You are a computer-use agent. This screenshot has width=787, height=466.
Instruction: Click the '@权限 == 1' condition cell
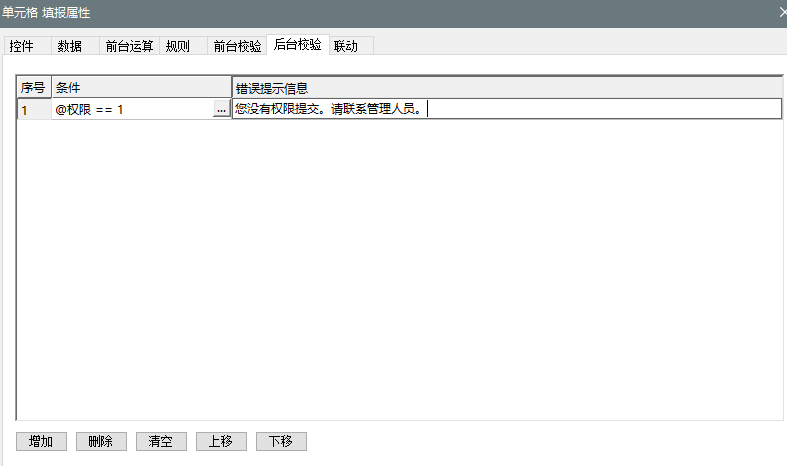pyautogui.click(x=130, y=110)
